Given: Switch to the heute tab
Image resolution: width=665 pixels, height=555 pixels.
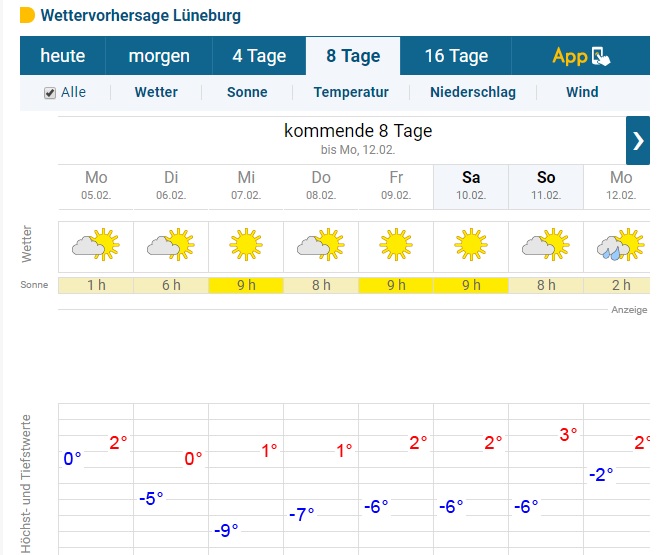Looking at the screenshot, I should point(63,56).
